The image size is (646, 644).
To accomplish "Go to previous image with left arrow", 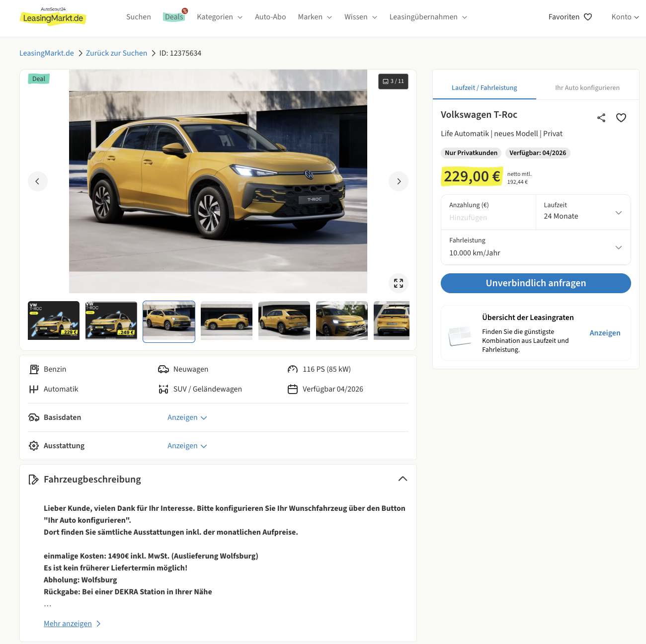I will 38,181.
